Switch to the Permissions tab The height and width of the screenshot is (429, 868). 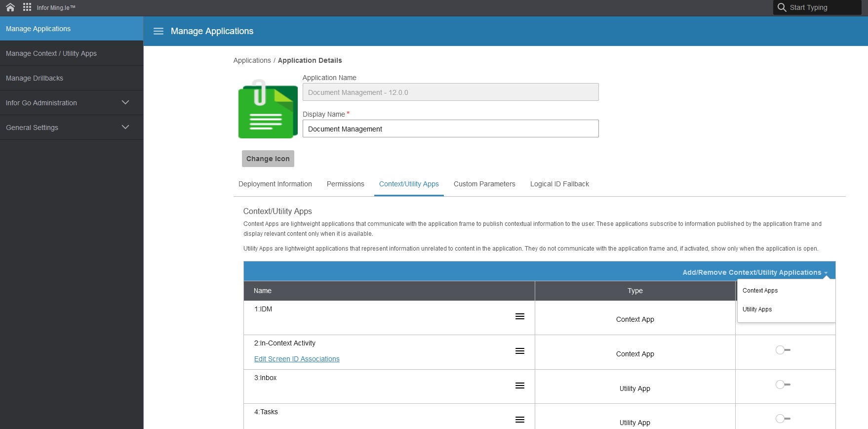tap(345, 184)
